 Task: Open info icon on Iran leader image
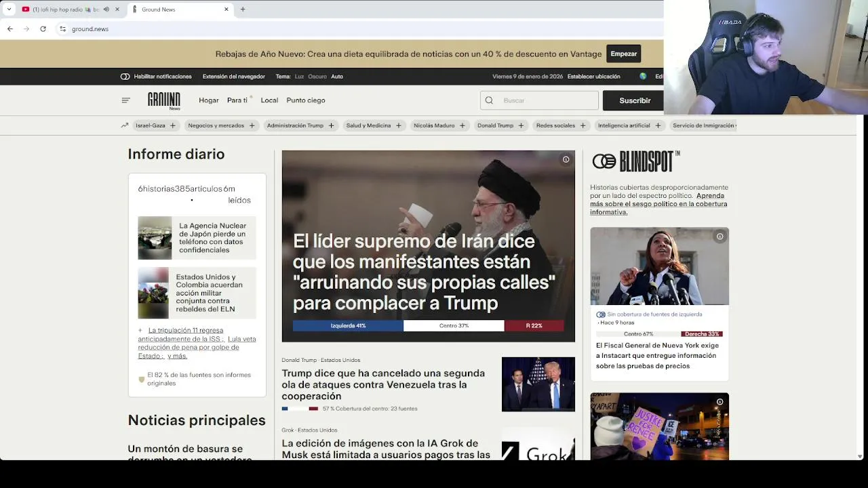click(566, 159)
